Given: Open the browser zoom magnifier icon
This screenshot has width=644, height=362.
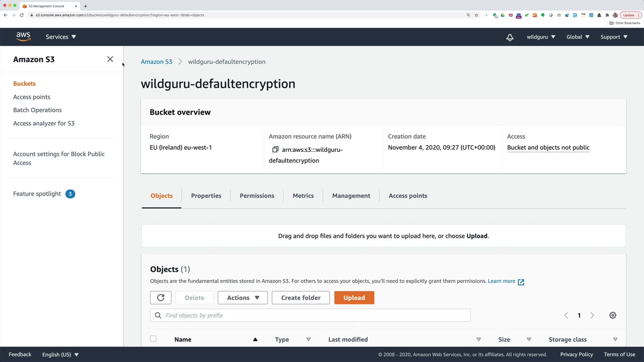Looking at the screenshot, I should click(468, 15).
